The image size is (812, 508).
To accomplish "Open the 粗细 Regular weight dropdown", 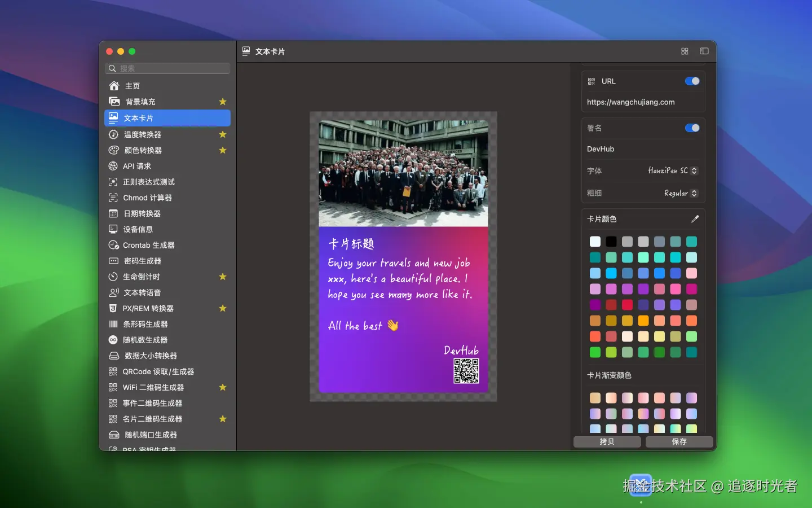I will (680, 193).
